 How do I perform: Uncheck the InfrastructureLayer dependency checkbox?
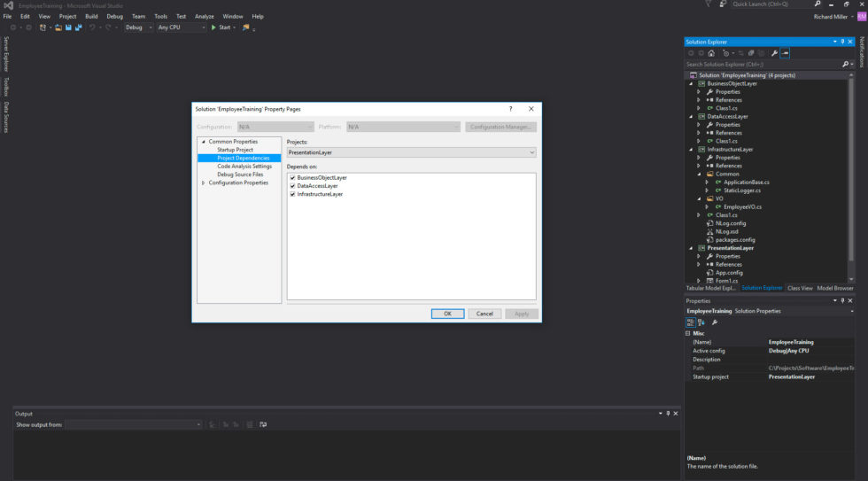tap(292, 194)
